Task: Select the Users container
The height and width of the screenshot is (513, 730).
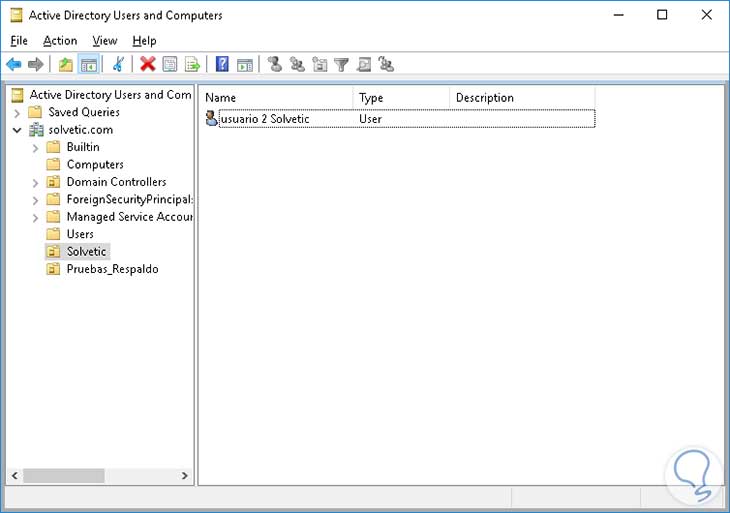Action: click(x=80, y=234)
